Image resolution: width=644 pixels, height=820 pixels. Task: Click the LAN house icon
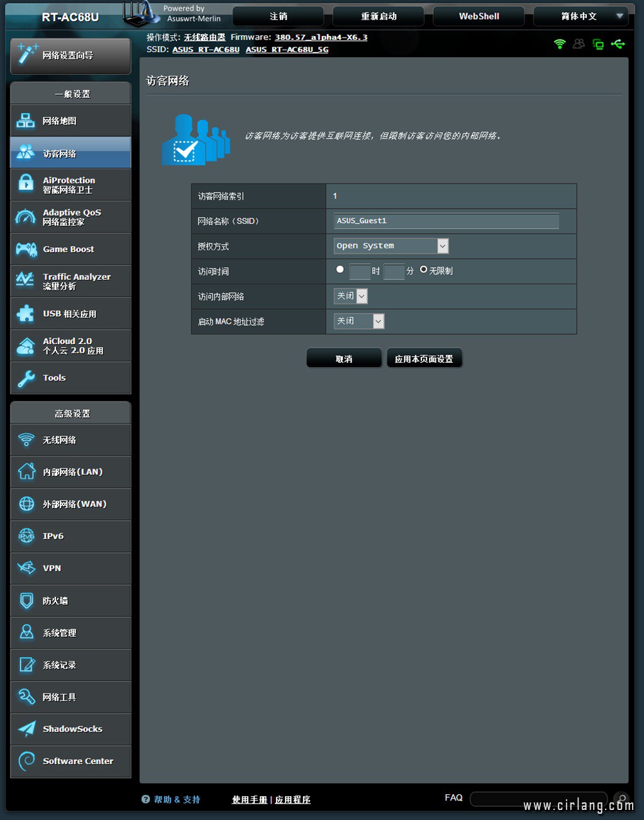click(26, 471)
